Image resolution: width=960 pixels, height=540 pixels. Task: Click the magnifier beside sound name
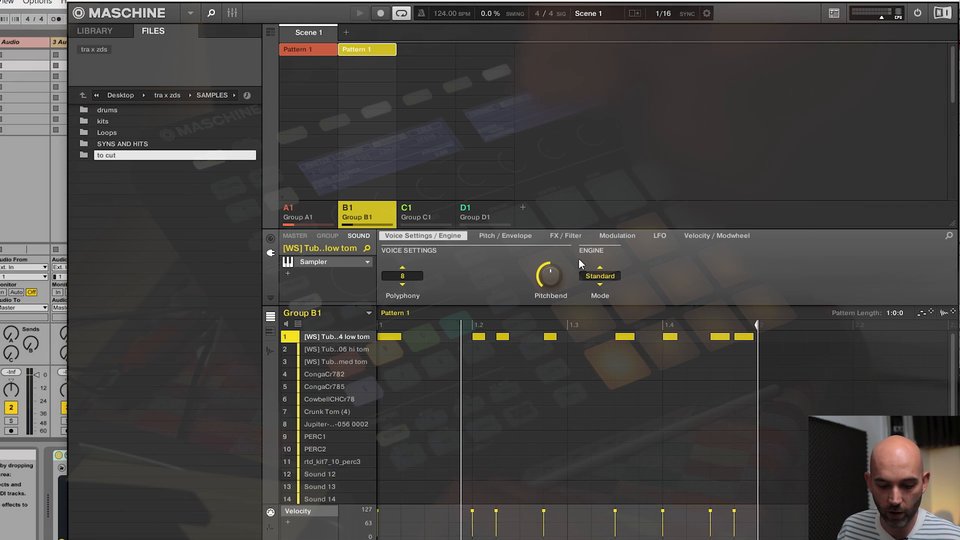367,249
